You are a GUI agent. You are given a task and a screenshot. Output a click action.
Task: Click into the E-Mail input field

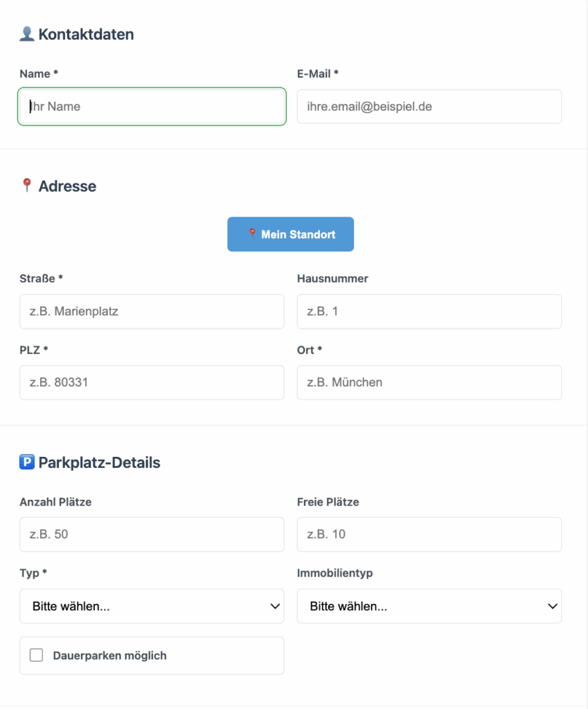click(429, 107)
